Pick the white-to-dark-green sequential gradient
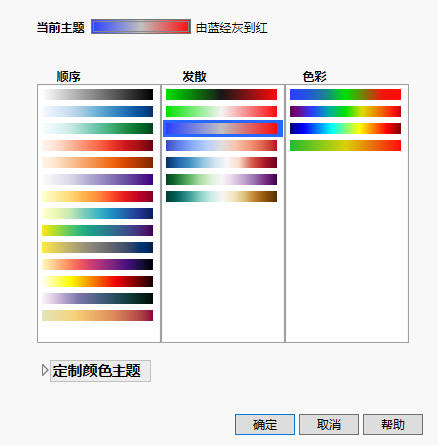This screenshot has height=445, width=438. click(98, 128)
